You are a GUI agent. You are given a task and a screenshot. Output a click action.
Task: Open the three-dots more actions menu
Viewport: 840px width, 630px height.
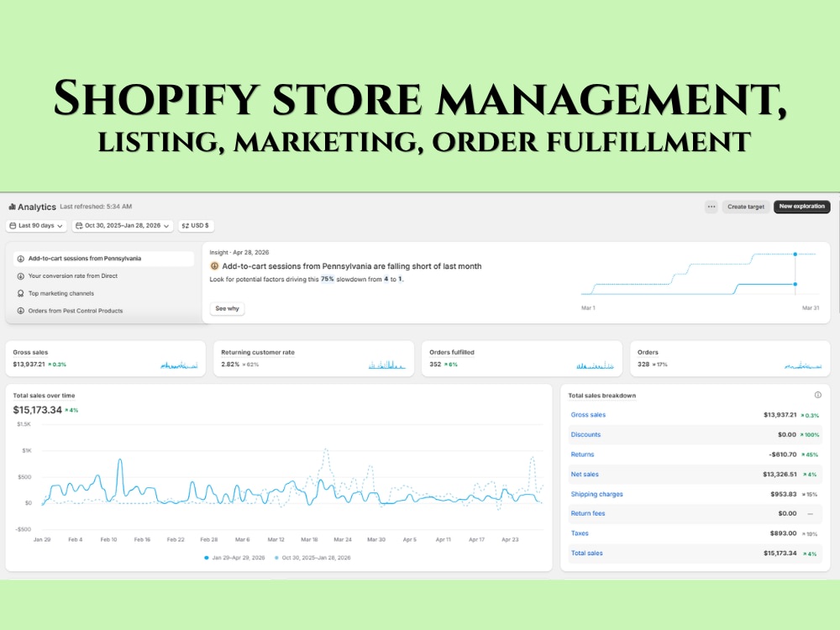point(711,207)
